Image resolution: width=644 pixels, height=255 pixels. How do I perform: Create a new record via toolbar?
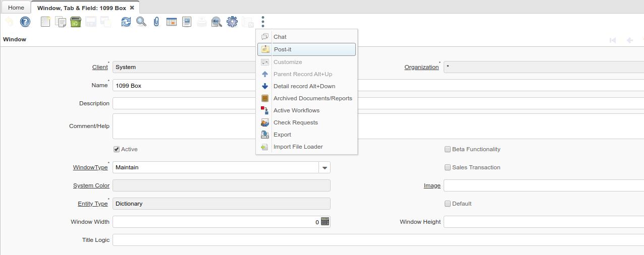[x=45, y=22]
